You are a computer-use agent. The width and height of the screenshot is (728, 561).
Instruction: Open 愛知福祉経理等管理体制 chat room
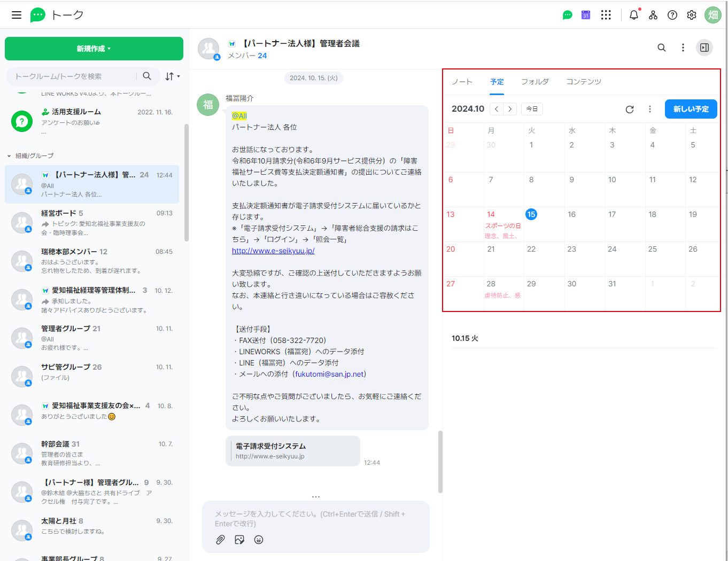[92, 300]
